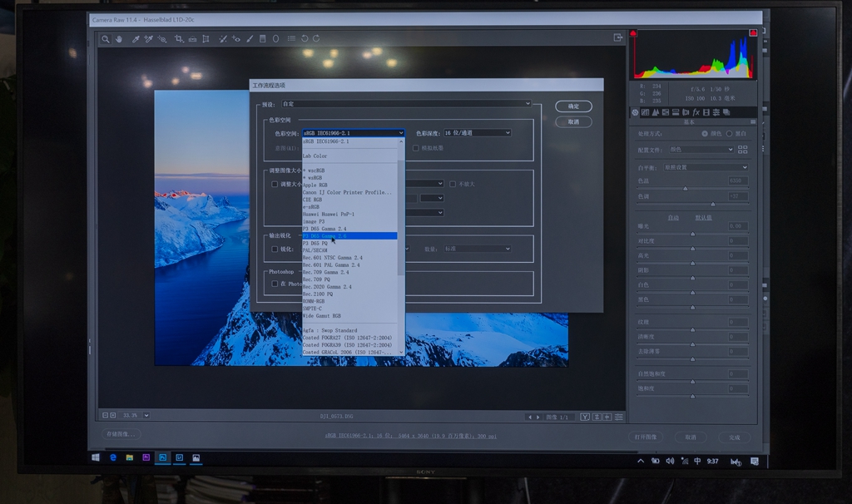This screenshot has width=852, height=504.
Task: Toggle highlight clipping warning in histogram
Action: pos(753,33)
